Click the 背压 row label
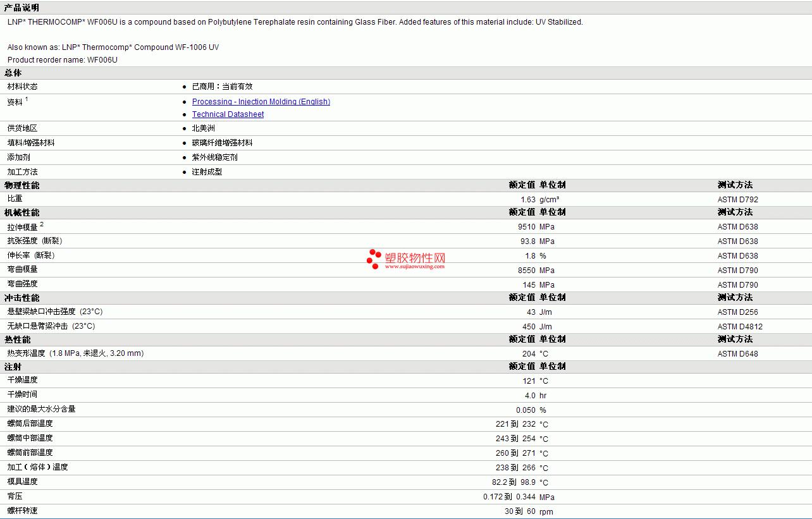Image resolution: width=812 pixels, height=519 pixels. click(x=15, y=496)
